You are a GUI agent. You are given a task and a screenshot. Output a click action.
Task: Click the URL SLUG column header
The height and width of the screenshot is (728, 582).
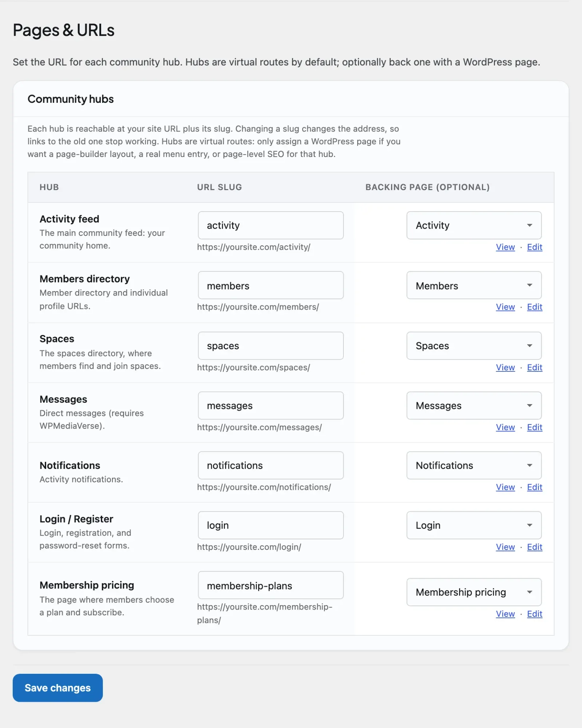219,187
